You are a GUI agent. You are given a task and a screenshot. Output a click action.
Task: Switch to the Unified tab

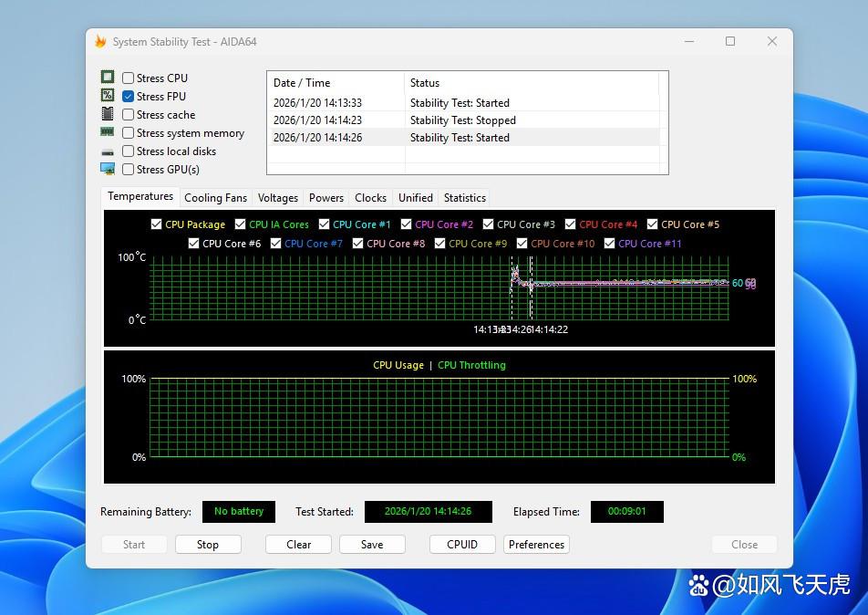pos(416,198)
